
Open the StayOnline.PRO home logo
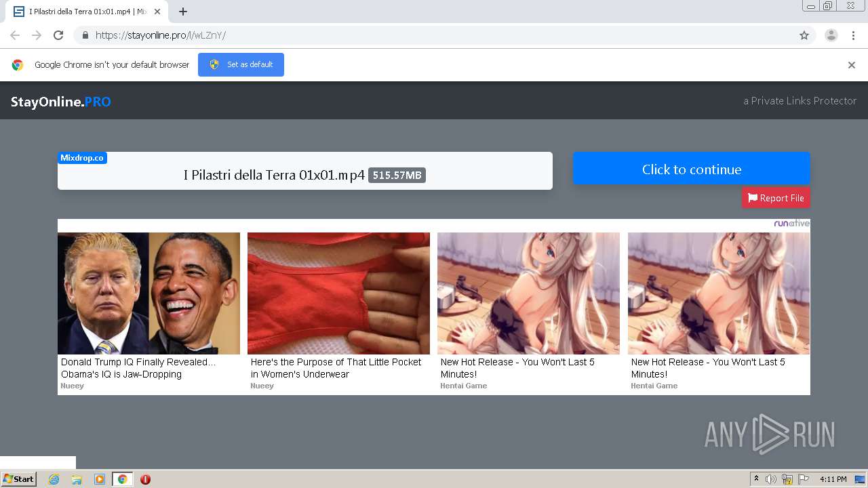click(61, 102)
